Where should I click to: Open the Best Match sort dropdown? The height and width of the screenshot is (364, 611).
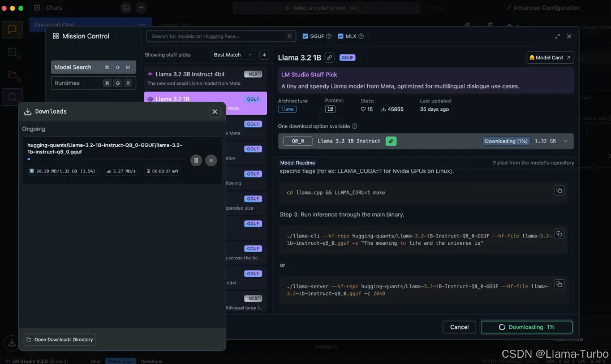[x=233, y=54]
